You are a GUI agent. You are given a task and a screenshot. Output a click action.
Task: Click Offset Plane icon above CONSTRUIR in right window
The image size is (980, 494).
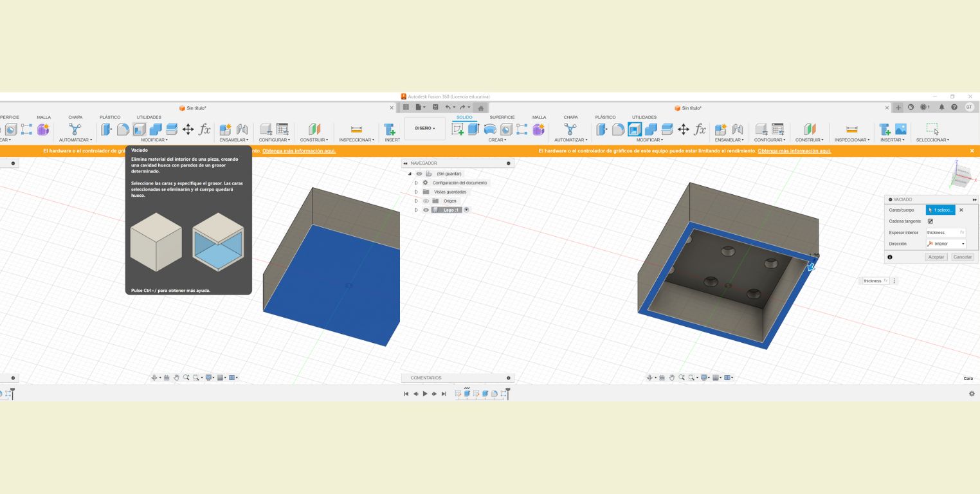tap(810, 129)
